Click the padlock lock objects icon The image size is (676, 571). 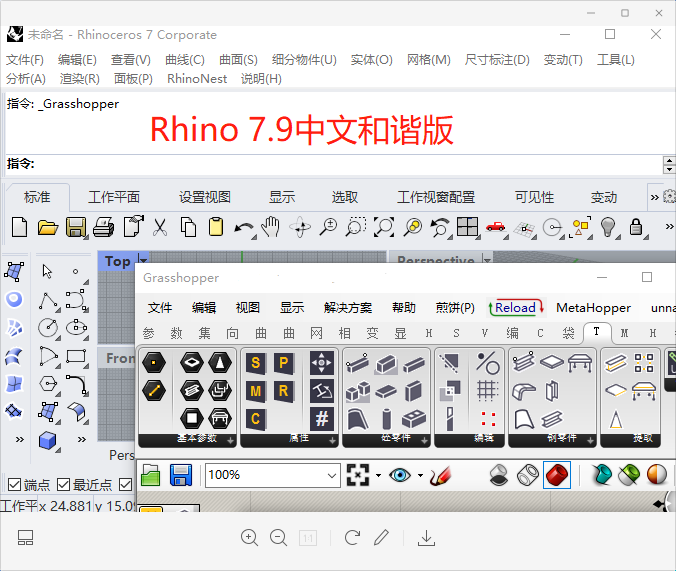(x=636, y=227)
